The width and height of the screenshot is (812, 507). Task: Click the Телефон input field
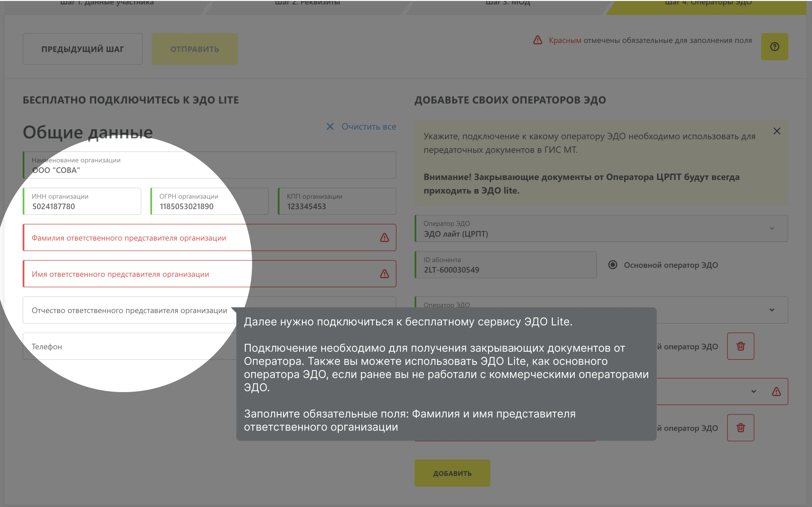click(129, 346)
